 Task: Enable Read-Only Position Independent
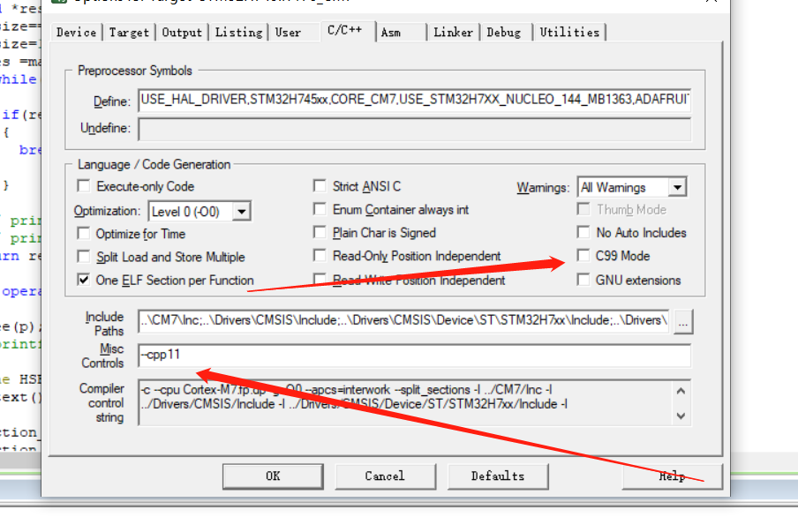tap(320, 255)
